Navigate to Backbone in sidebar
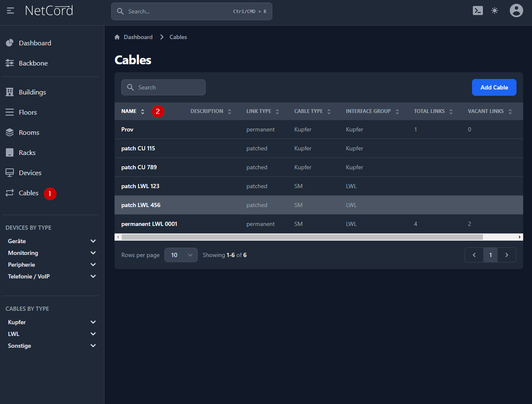Viewport: 532px width, 404px height. (x=33, y=63)
